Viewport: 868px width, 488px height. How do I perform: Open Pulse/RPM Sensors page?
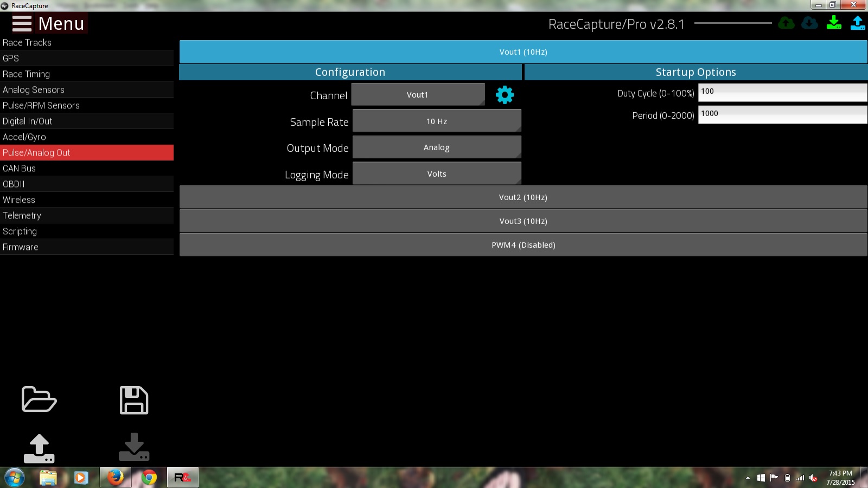[x=87, y=105]
